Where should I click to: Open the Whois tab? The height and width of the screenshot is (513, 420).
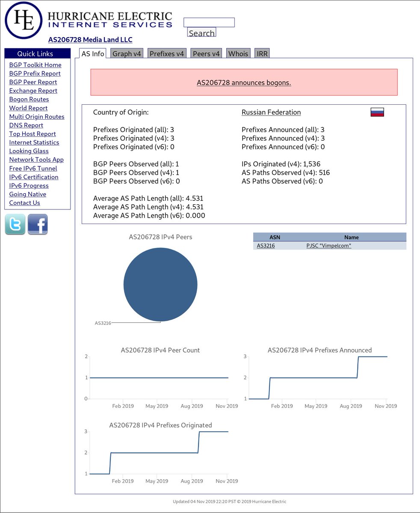pos(238,53)
